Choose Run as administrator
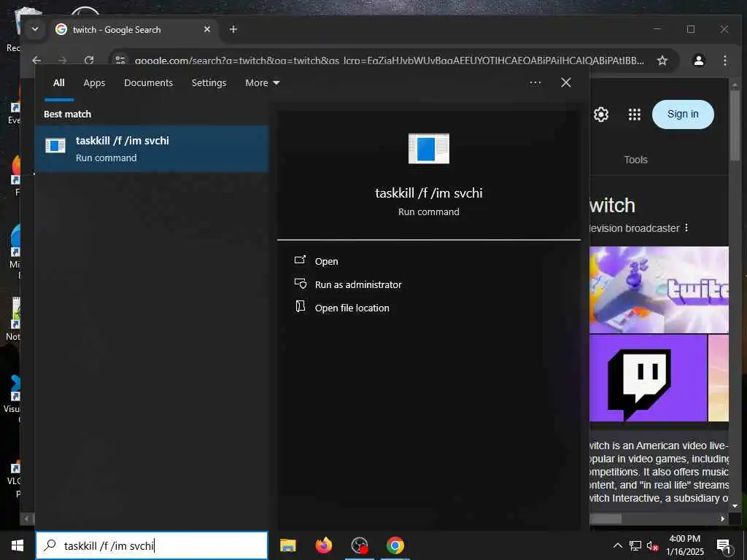The width and height of the screenshot is (747, 560). click(357, 285)
